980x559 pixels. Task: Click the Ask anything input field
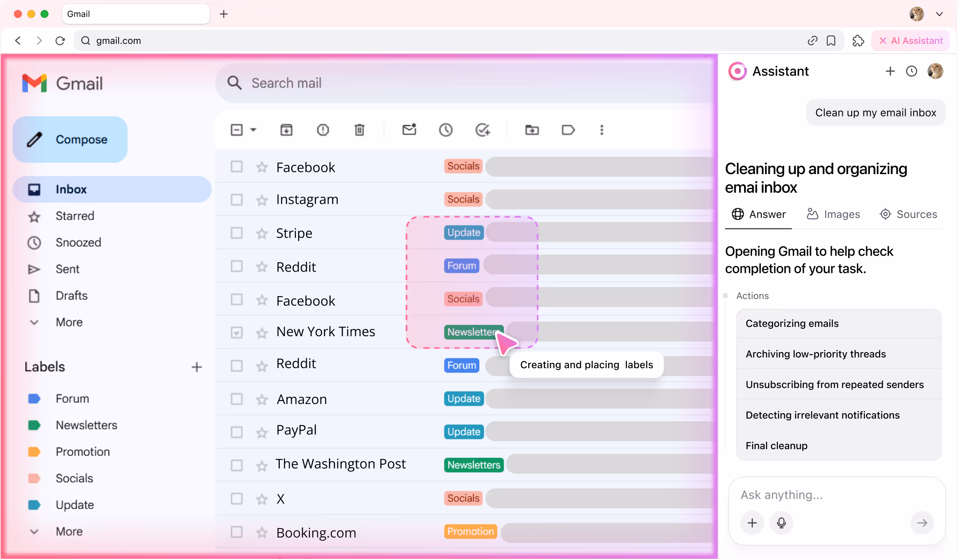(837, 495)
